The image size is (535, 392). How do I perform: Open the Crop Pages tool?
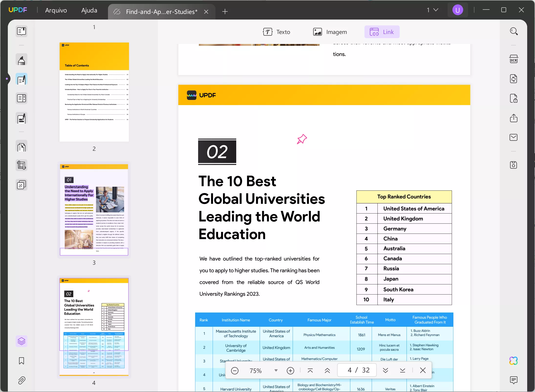(21, 165)
